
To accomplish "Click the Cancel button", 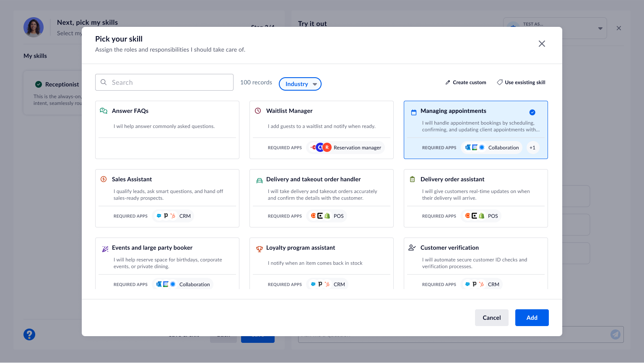I will [x=492, y=318].
